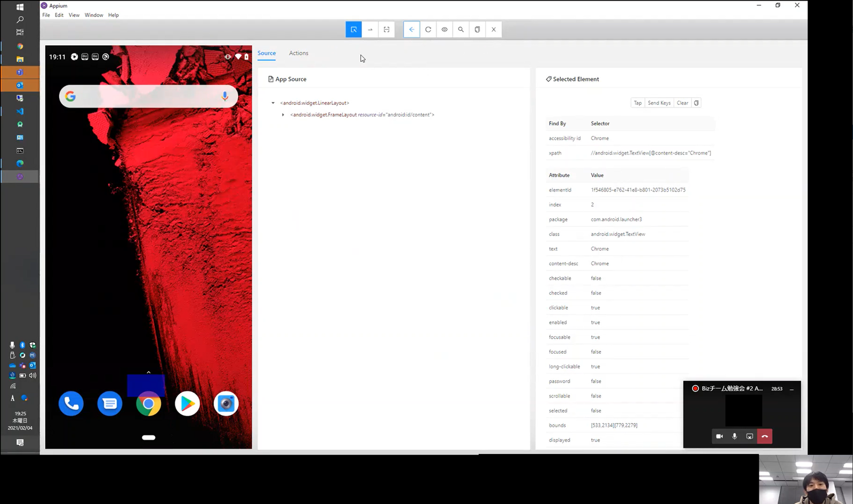Click the Chrome app icon on phone
The image size is (853, 504).
point(149,404)
